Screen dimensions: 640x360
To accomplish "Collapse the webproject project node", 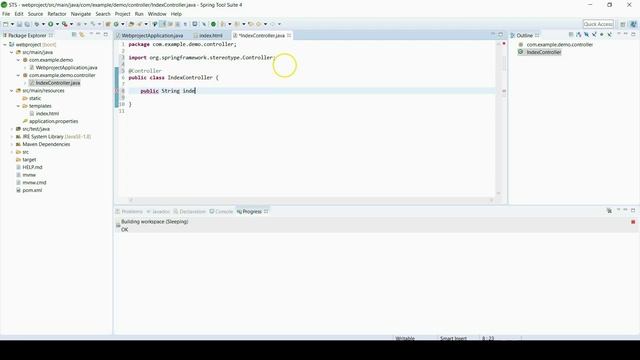I will 5,44.
